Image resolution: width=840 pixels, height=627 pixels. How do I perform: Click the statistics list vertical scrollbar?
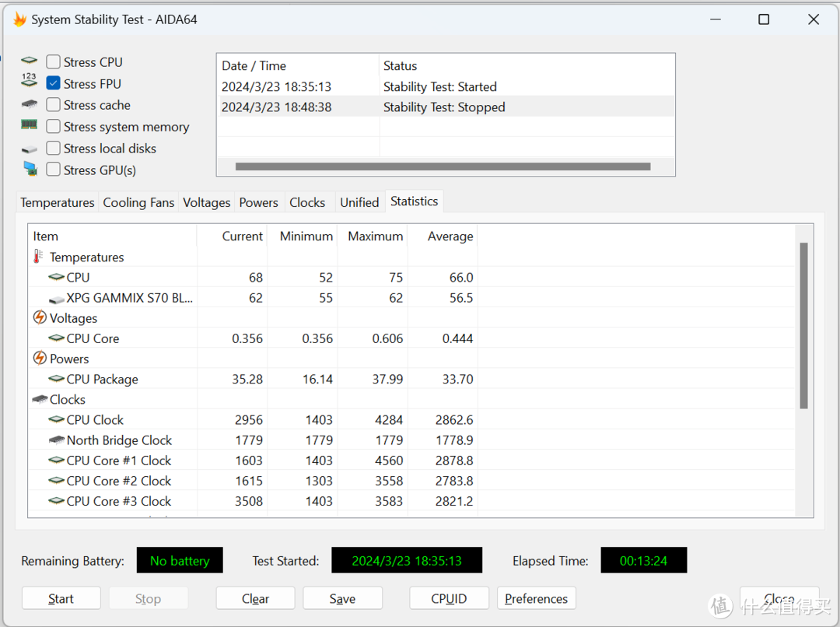click(803, 326)
